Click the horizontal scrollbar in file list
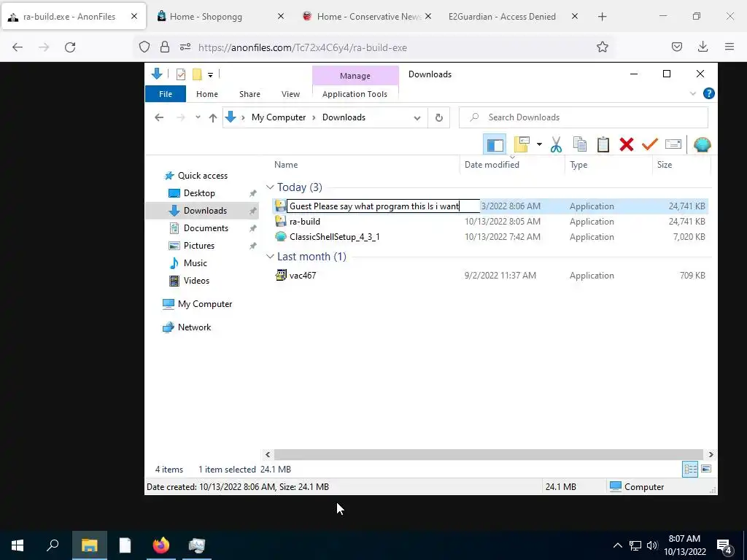 pyautogui.click(x=489, y=454)
